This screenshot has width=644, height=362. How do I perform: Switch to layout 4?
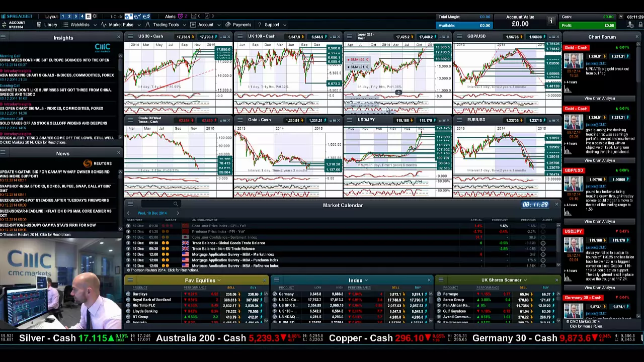(82, 17)
